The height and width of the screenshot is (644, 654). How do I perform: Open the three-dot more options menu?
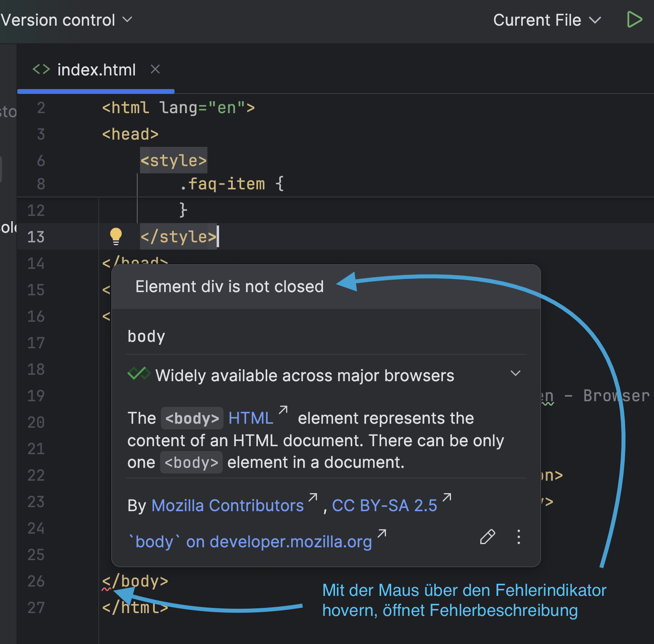[x=518, y=537]
